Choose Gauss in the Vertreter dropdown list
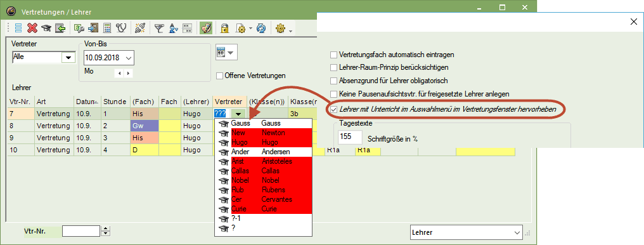Image resolution: width=644 pixels, height=245 pixels. tap(263, 123)
